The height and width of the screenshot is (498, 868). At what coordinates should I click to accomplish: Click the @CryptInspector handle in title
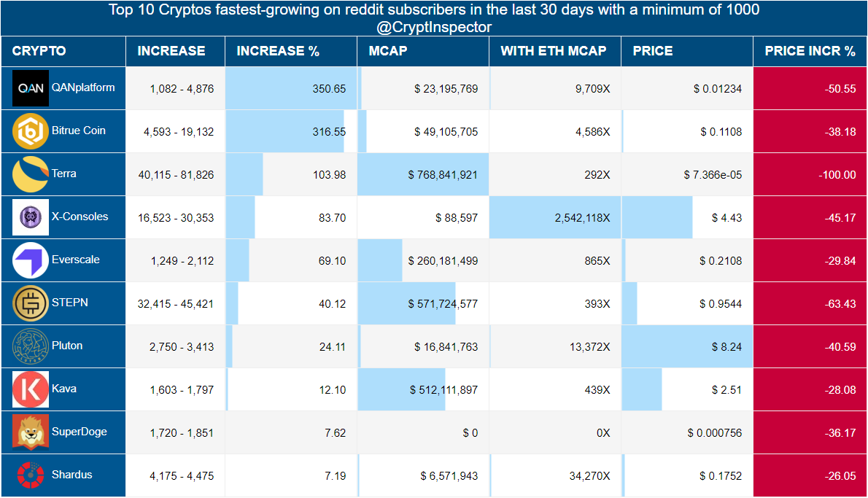coord(434,27)
